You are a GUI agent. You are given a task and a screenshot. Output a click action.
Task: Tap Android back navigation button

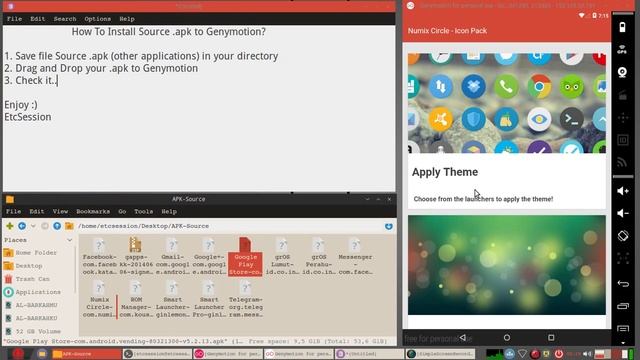tap(462, 337)
